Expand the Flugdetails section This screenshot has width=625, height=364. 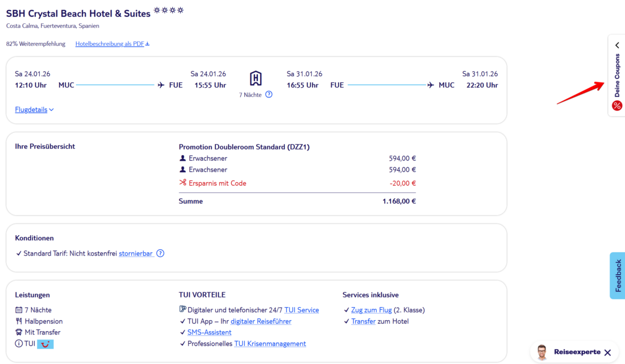point(34,110)
